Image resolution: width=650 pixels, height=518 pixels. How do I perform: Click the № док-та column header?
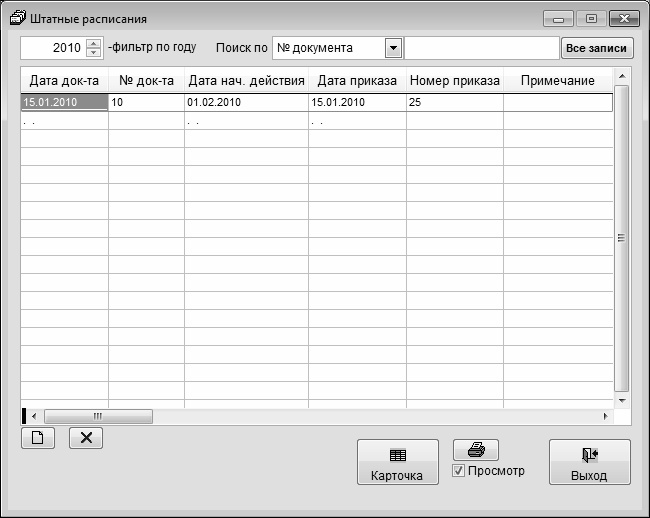pos(146,80)
